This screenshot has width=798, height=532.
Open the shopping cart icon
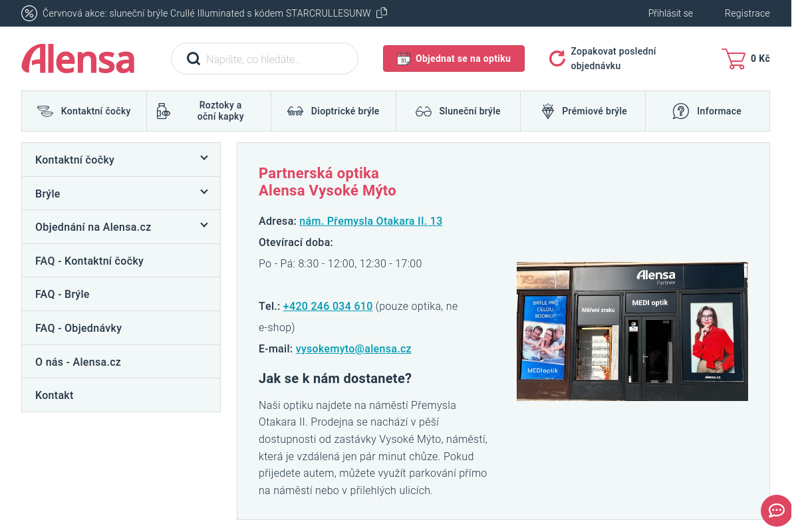point(733,59)
